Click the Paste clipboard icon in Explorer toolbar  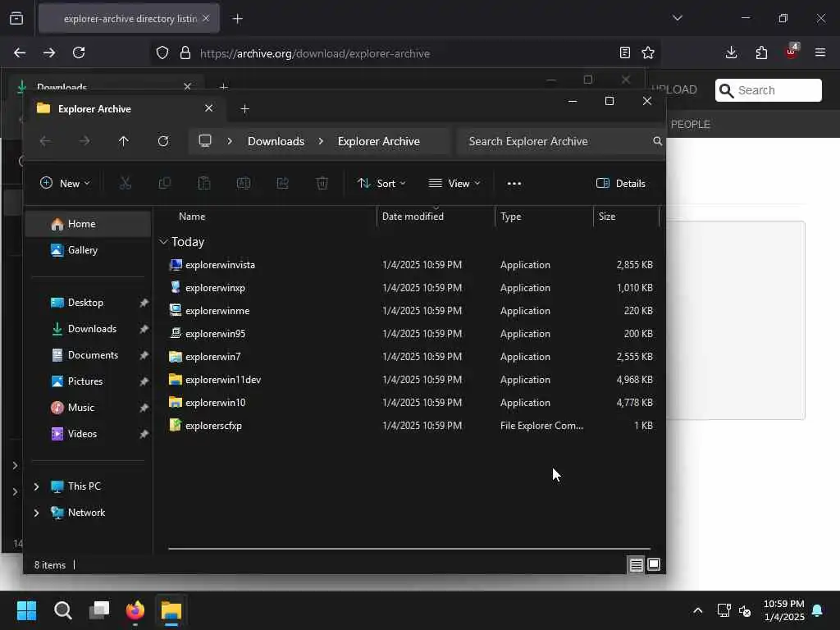204,183
